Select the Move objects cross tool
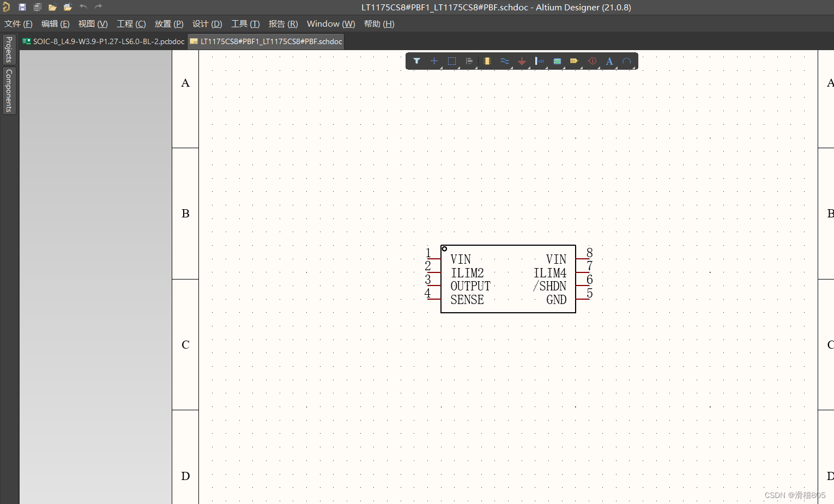The height and width of the screenshot is (504, 834). point(434,61)
